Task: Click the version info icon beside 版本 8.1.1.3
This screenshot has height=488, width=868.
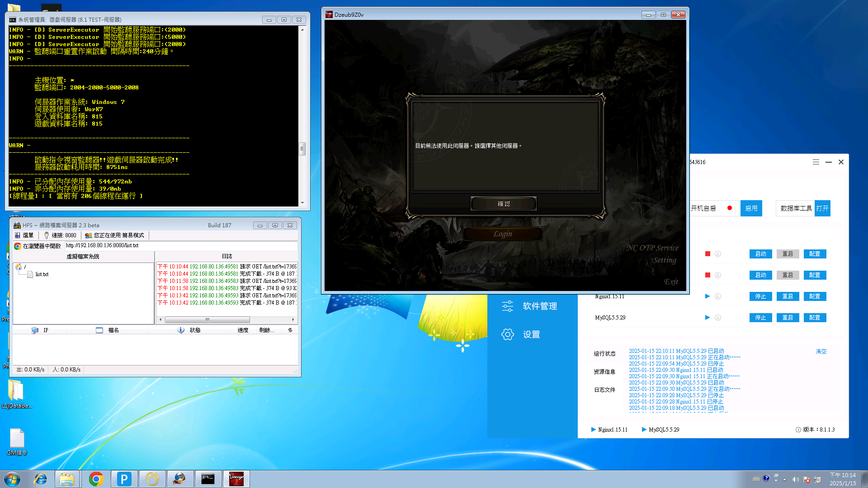Action: coord(798,430)
